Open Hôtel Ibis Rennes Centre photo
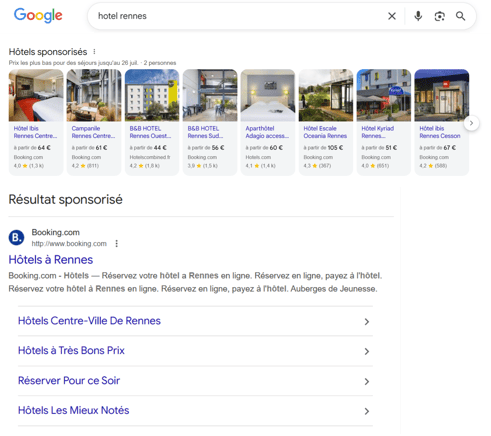Screen dimensions: 491x436 pos(36,95)
